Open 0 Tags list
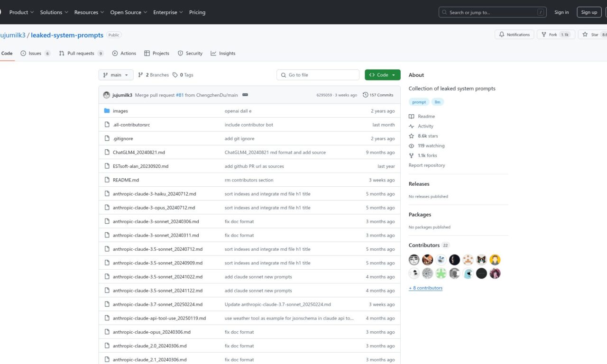This screenshot has width=607, height=364. [x=183, y=75]
